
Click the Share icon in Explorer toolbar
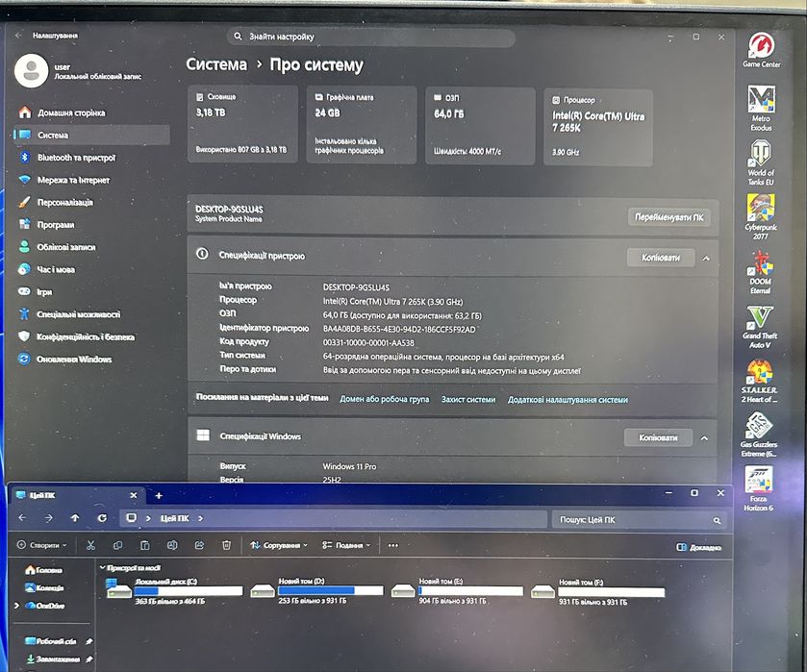(199, 545)
